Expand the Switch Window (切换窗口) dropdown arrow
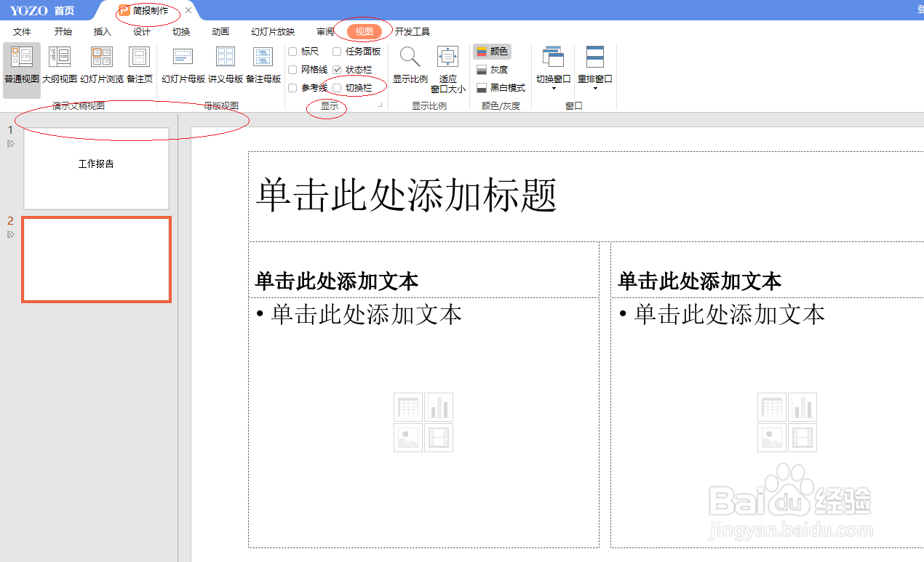Viewport: 924px width, 562px height. tap(554, 89)
